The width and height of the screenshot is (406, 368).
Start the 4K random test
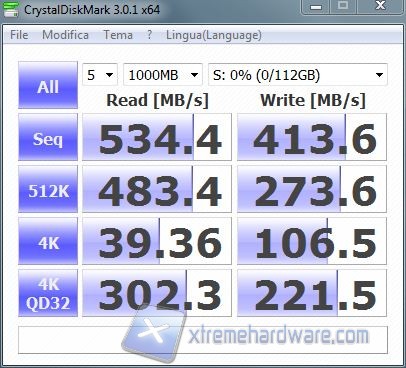(48, 241)
